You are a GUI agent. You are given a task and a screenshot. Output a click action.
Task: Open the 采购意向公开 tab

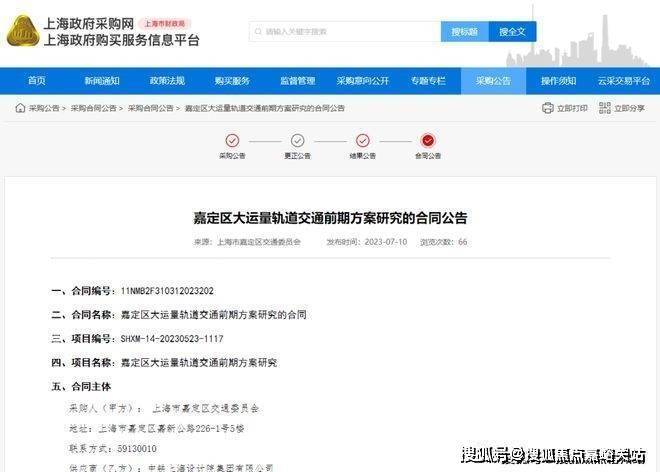[x=362, y=81]
